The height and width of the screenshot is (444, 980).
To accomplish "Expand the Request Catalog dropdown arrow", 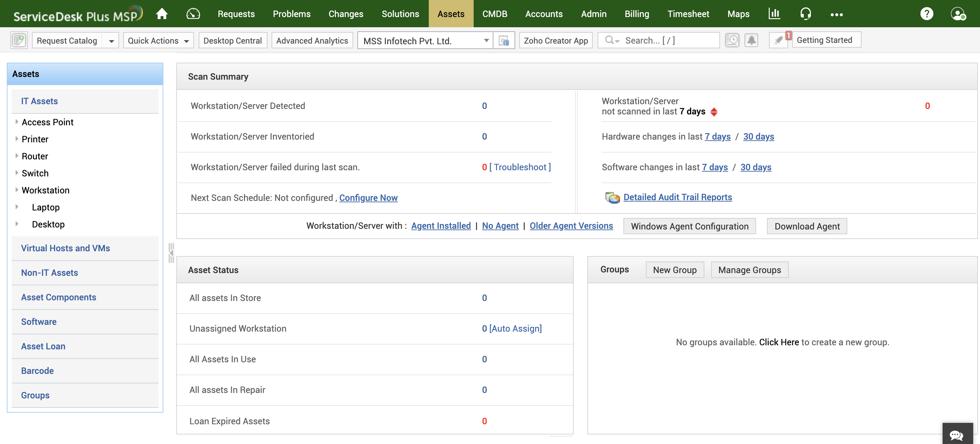I will [111, 41].
